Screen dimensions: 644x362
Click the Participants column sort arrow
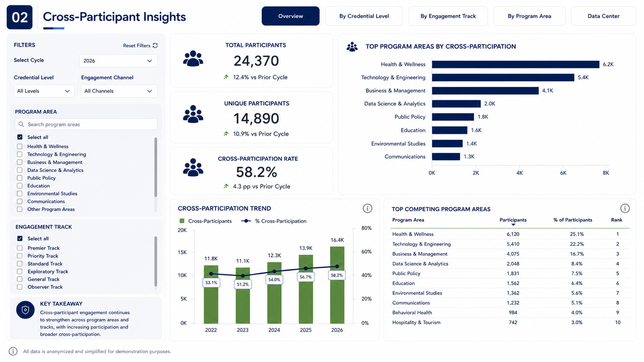(x=513, y=225)
